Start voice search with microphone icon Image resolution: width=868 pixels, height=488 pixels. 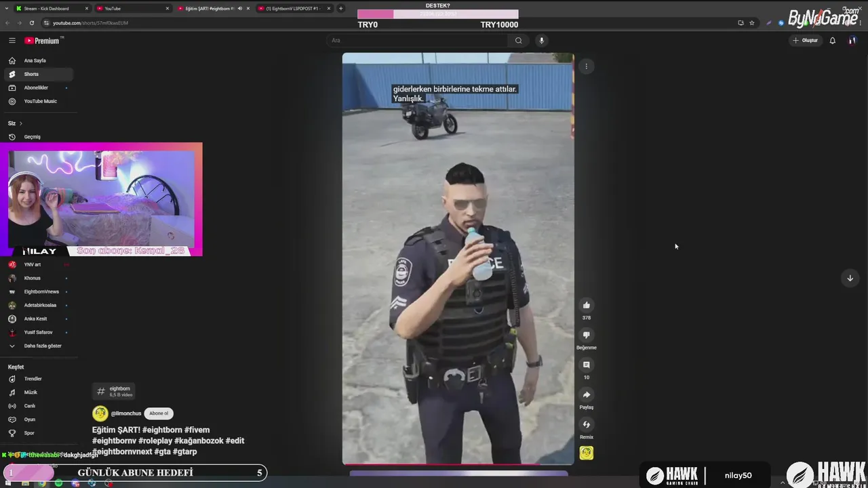click(x=541, y=41)
